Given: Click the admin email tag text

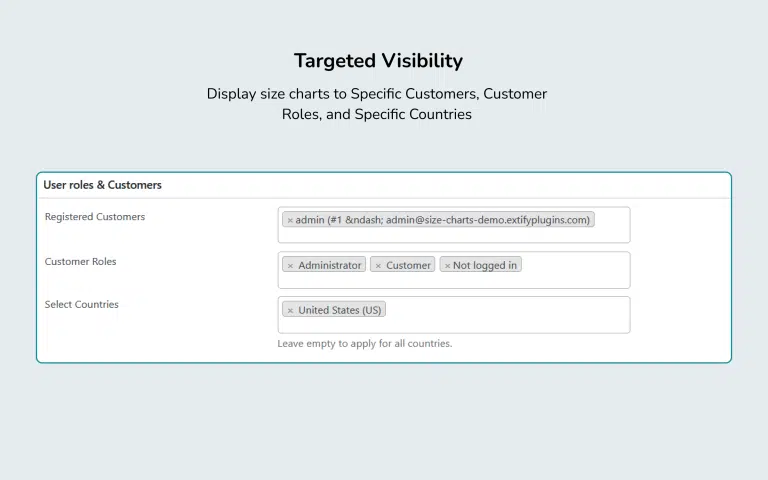Looking at the screenshot, I should click(442, 220).
